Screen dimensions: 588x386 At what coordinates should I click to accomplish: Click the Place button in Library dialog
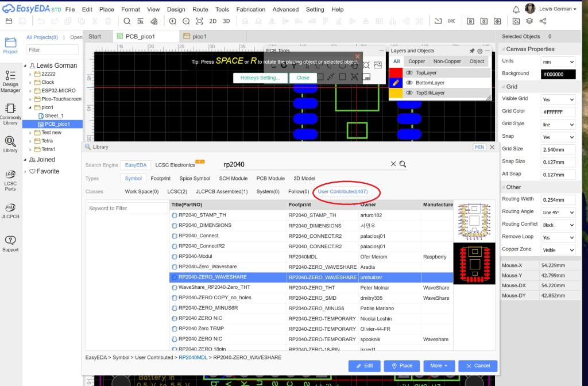401,365
